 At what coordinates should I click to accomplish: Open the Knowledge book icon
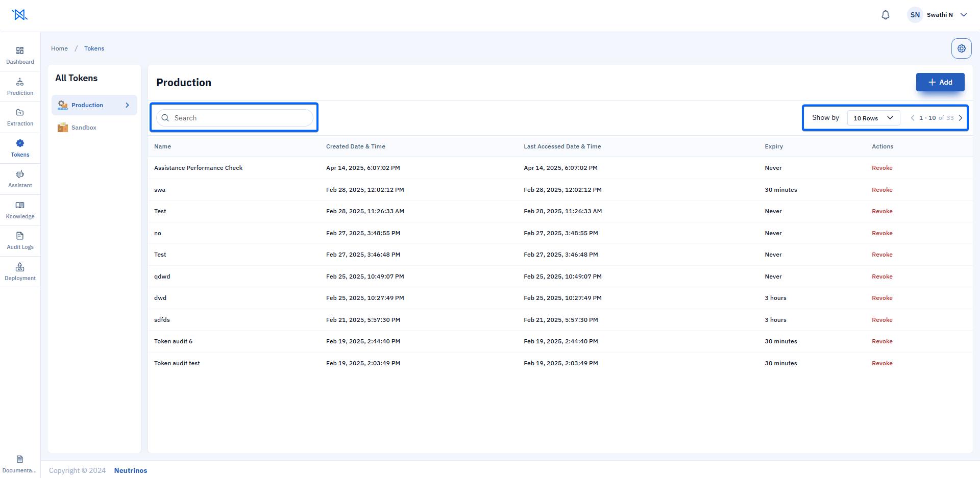pos(20,205)
